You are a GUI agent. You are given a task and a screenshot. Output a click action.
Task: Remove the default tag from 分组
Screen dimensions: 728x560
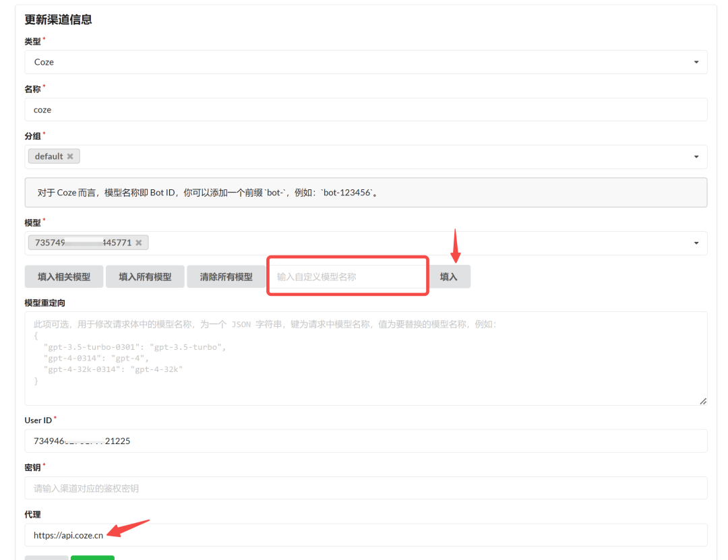pos(70,156)
